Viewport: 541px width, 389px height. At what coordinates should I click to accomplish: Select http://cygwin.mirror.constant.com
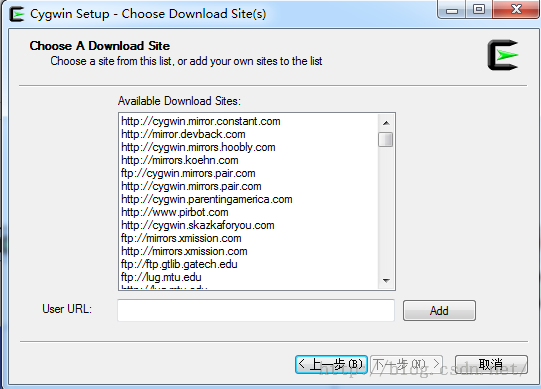[201, 121]
